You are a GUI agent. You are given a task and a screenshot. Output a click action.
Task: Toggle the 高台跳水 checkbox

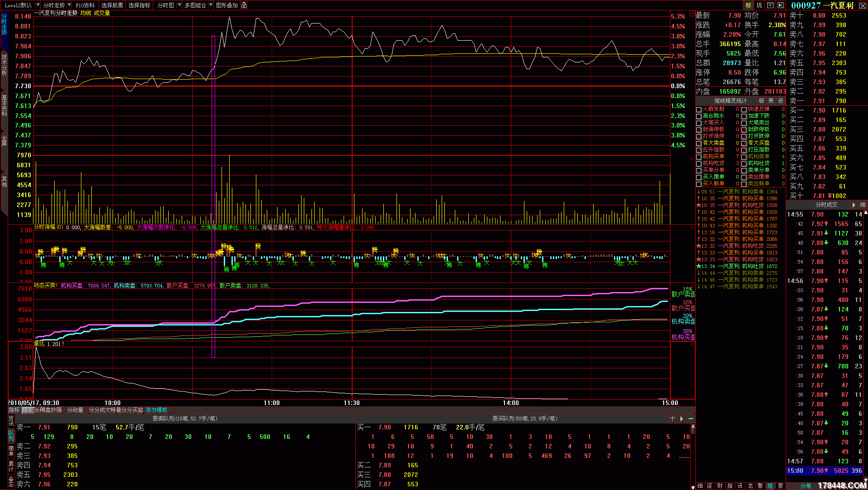(699, 116)
